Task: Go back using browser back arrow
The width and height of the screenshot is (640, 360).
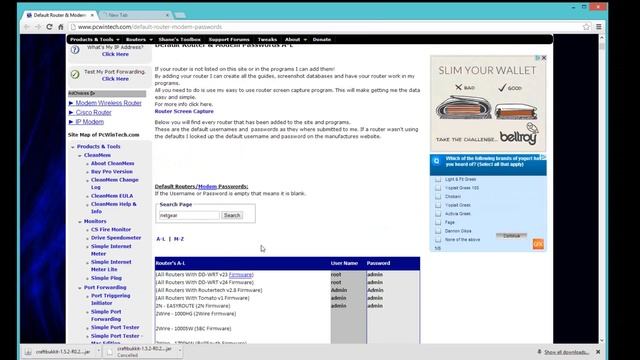Action: [x=27, y=27]
